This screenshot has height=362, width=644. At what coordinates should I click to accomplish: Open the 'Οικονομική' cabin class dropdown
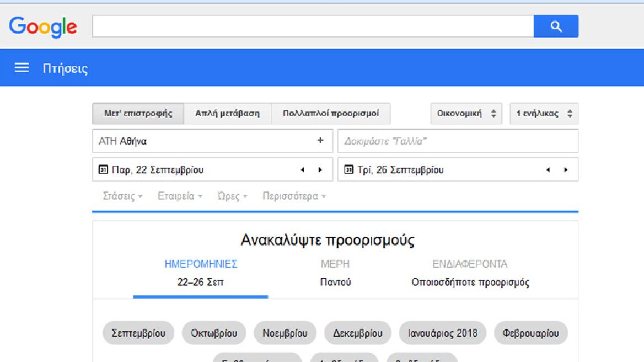(466, 113)
